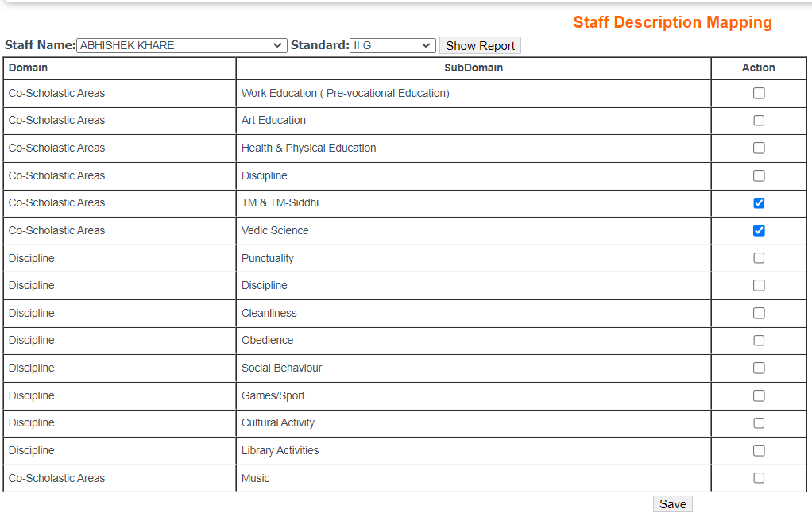Click the 'Games/Sport' cell
812x513 pixels.
(474, 395)
